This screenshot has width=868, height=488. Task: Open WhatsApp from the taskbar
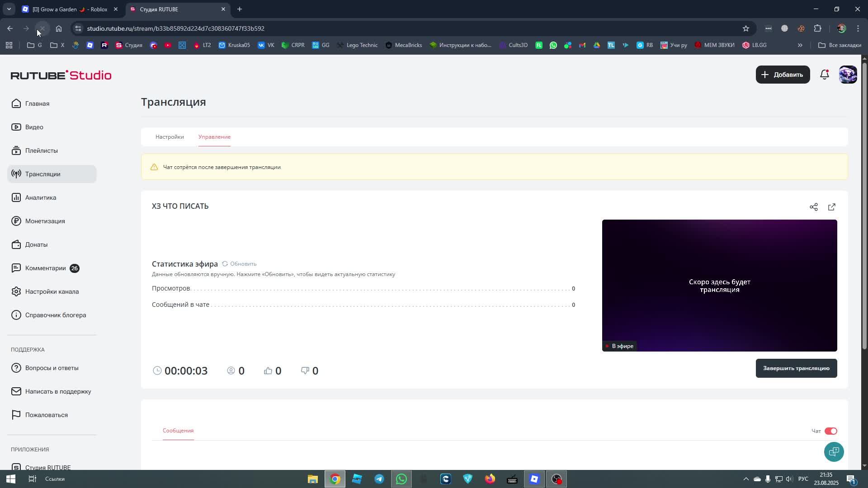[x=401, y=479]
